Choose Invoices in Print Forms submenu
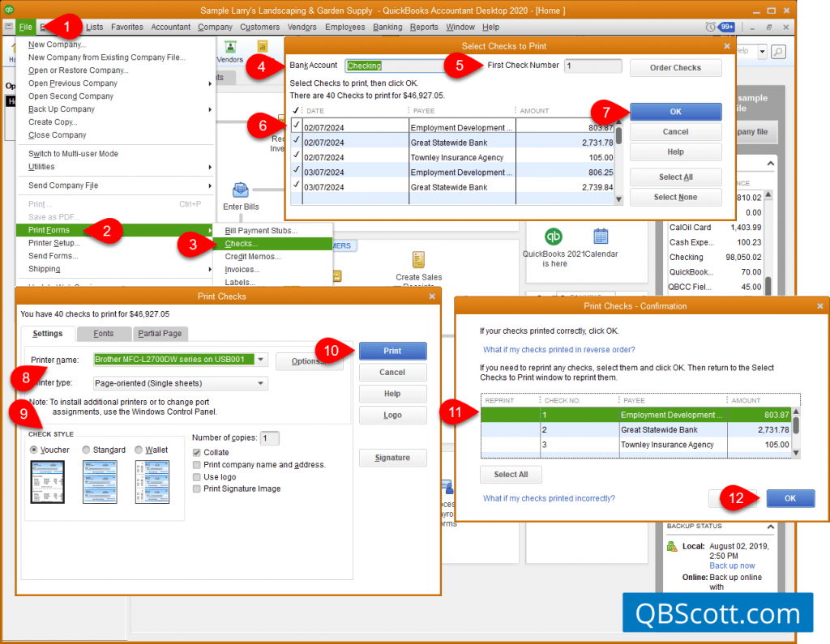The width and height of the screenshot is (830, 644). (242, 270)
